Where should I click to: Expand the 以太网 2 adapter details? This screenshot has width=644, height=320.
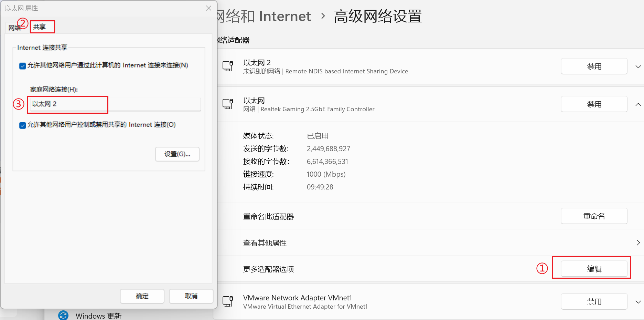[638, 66]
